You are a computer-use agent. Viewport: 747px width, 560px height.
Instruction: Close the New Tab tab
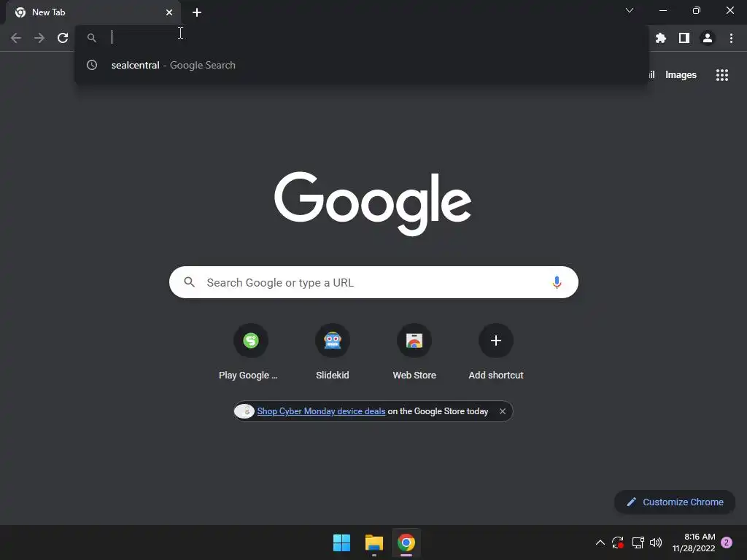click(169, 12)
